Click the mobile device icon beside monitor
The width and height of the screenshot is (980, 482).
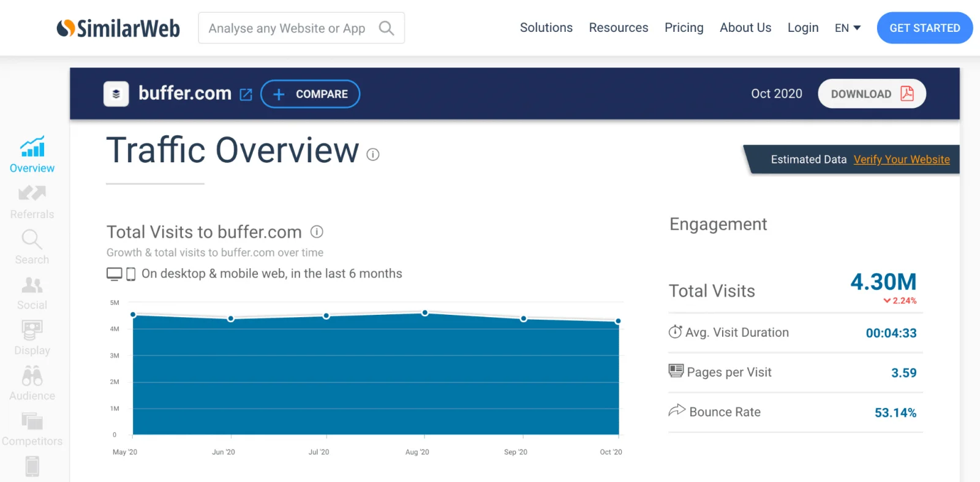coord(130,274)
